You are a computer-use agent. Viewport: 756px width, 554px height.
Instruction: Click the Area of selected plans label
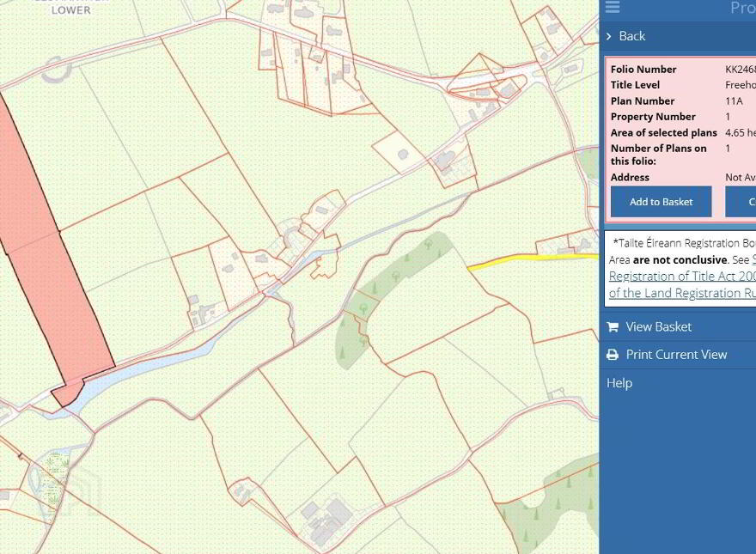click(x=664, y=132)
